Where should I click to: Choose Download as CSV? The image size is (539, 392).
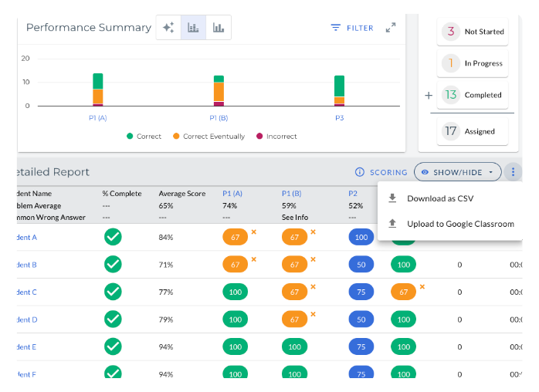pos(449,198)
